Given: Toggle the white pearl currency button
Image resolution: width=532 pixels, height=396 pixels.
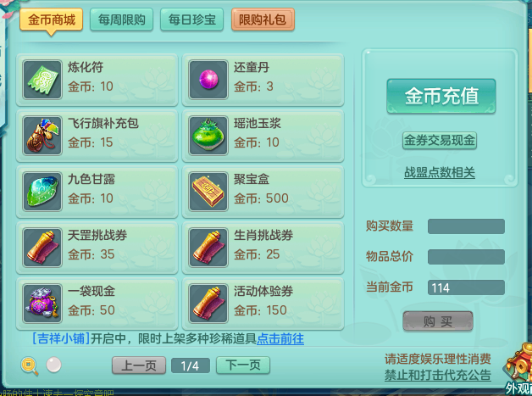Looking at the screenshot, I should [x=53, y=365].
